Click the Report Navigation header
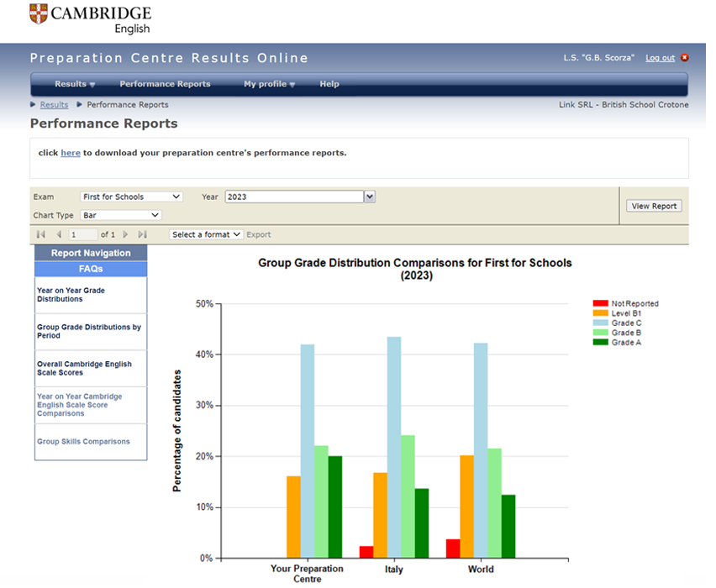The height and width of the screenshot is (588, 716). pos(91,253)
